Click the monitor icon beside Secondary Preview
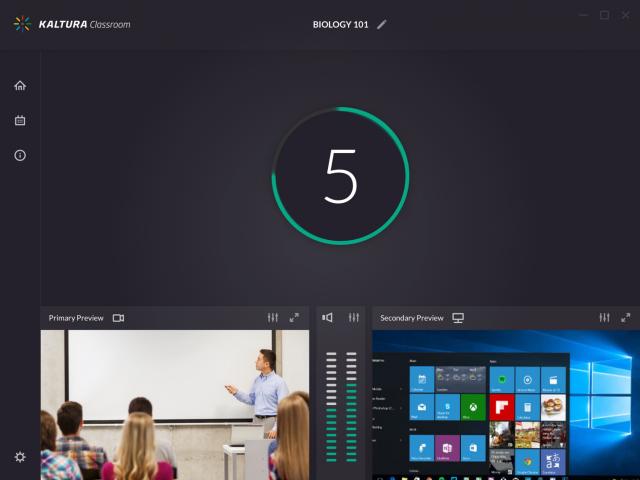640x480 pixels. (458, 318)
